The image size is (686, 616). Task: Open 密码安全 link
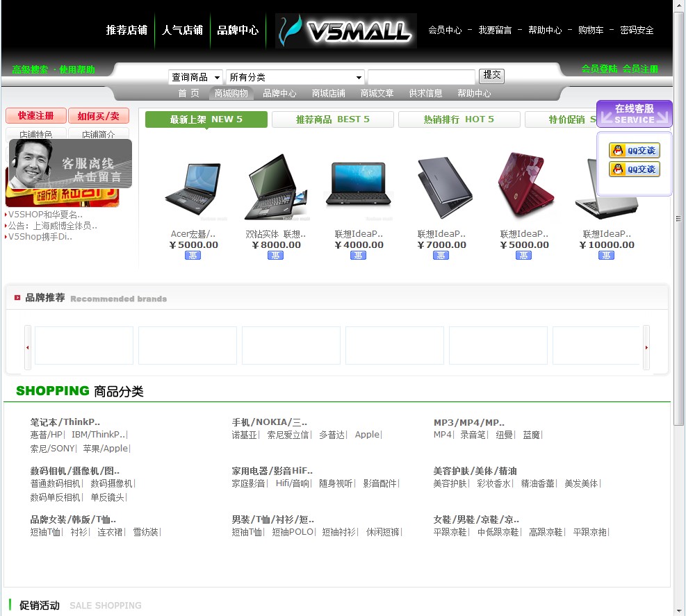click(637, 30)
